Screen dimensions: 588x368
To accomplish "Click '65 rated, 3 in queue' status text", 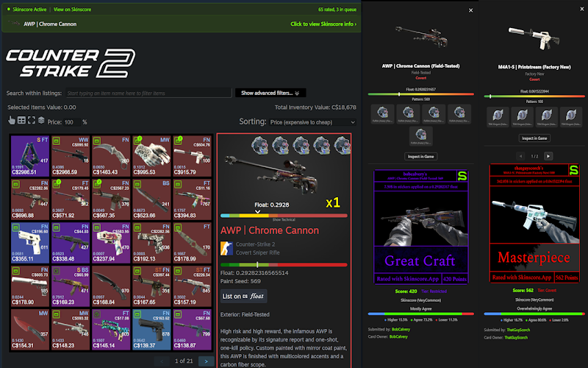I will coord(337,10).
